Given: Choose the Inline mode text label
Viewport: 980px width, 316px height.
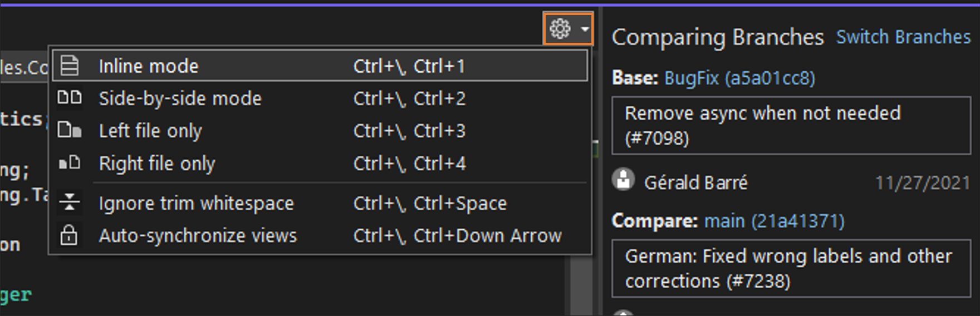Looking at the screenshot, I should coord(148,66).
